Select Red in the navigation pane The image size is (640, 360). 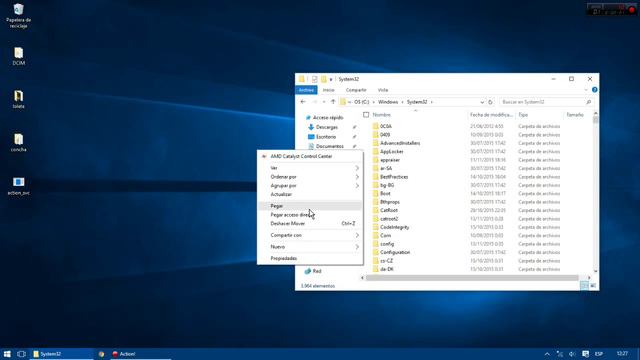pyautogui.click(x=317, y=271)
